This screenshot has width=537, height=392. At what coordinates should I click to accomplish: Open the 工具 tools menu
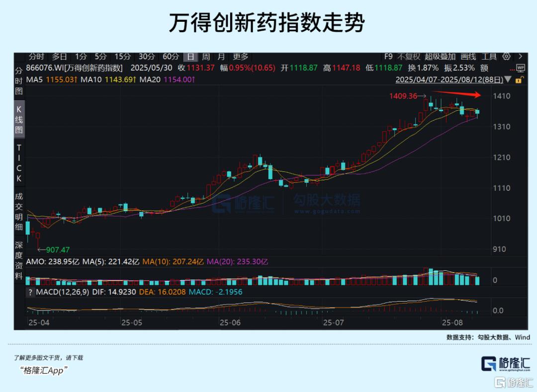coord(489,57)
